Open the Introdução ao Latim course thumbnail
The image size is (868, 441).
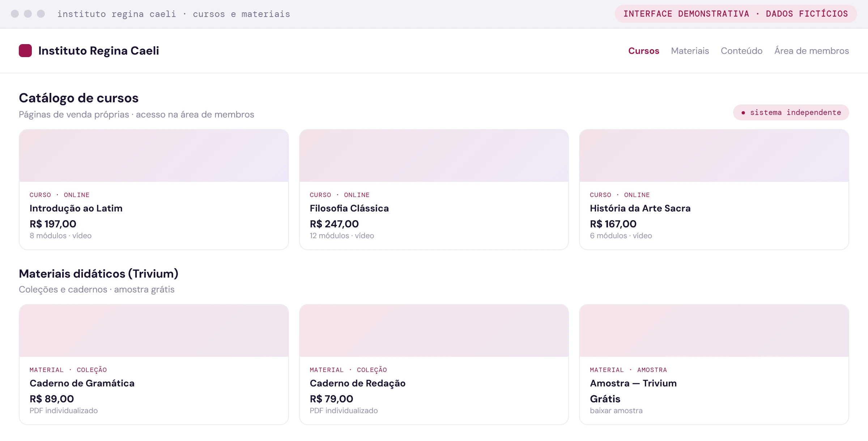pos(154,155)
